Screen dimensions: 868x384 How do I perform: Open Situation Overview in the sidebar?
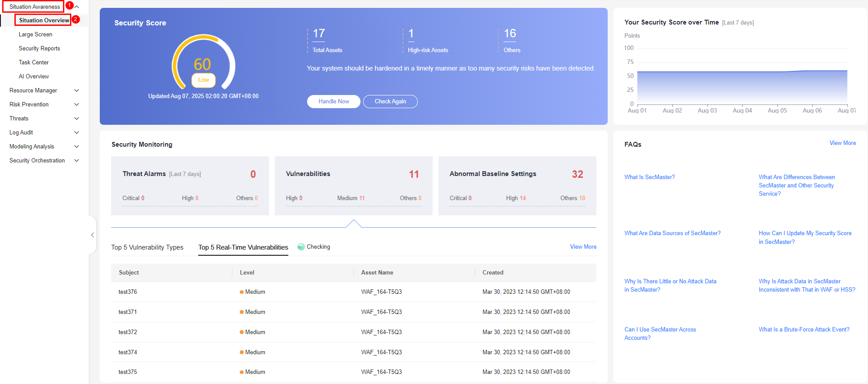coord(44,20)
